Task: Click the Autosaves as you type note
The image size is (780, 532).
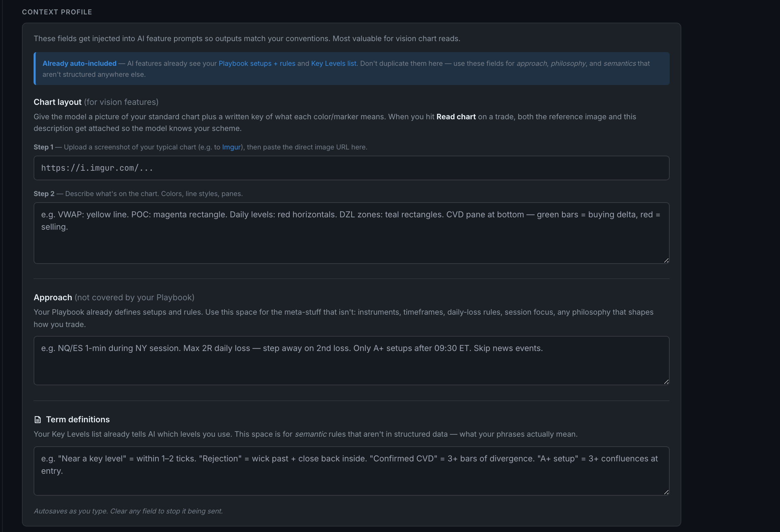Action: (x=128, y=511)
